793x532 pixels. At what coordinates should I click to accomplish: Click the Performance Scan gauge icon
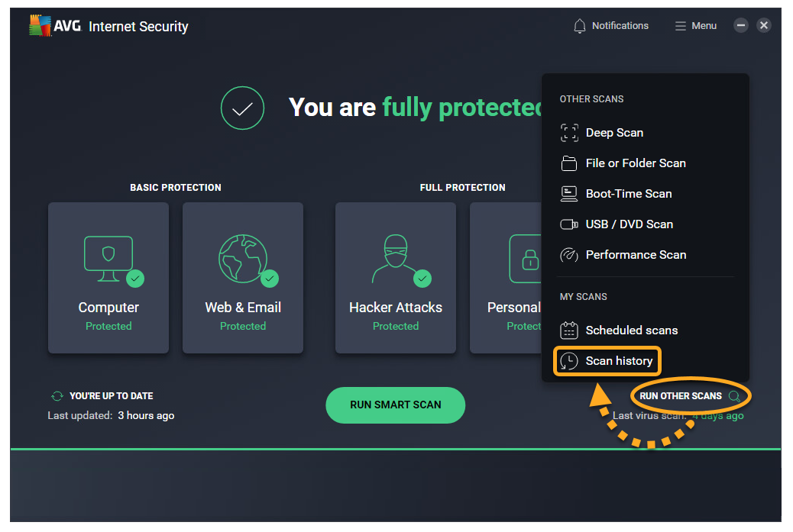569,255
